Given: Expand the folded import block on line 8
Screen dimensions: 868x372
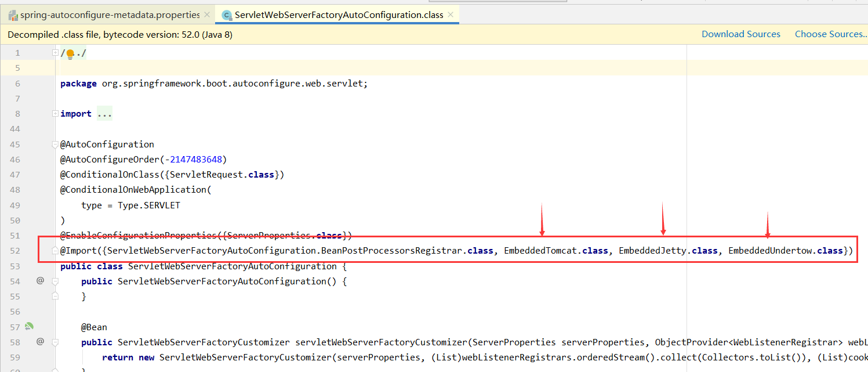Looking at the screenshot, I should (55, 114).
